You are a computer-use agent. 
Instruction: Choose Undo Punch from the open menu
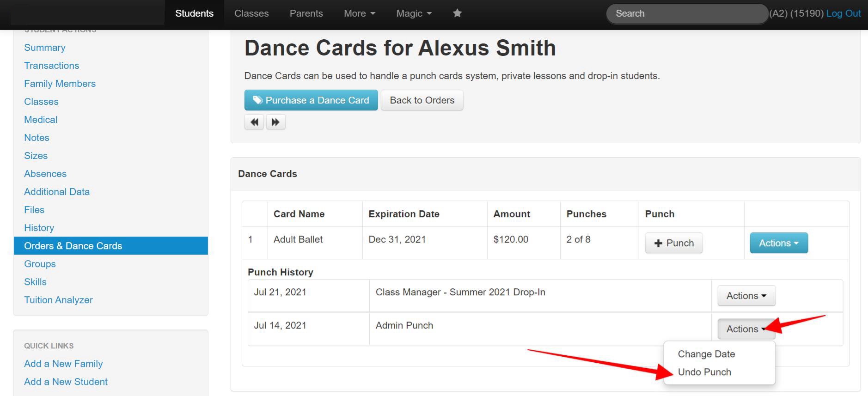(x=704, y=372)
